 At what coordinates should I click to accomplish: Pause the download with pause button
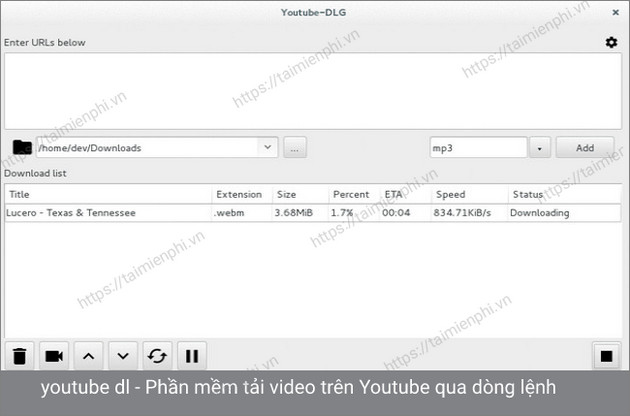coord(192,356)
